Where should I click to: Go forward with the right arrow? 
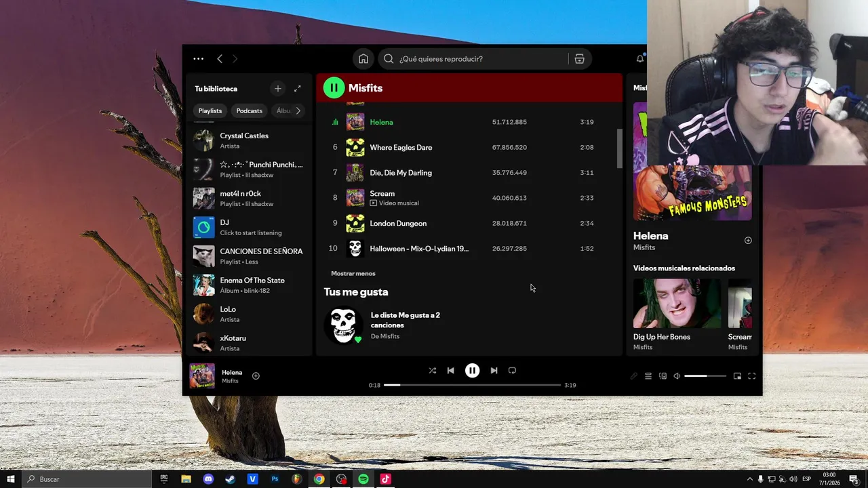[235, 59]
